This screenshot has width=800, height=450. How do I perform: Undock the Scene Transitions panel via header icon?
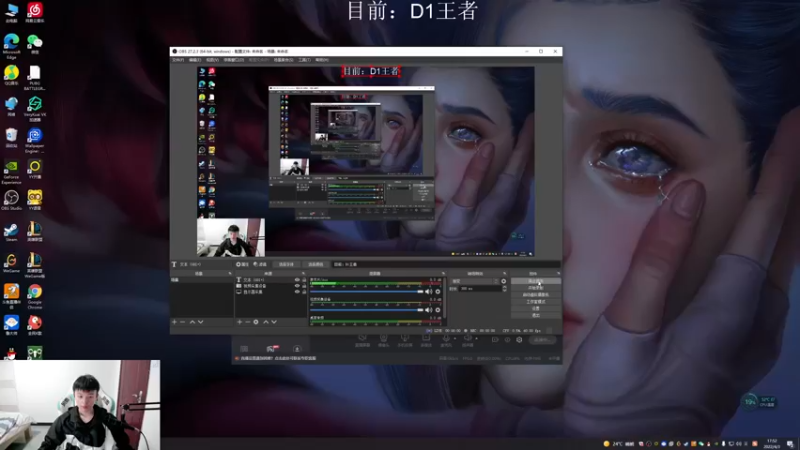coord(505,273)
